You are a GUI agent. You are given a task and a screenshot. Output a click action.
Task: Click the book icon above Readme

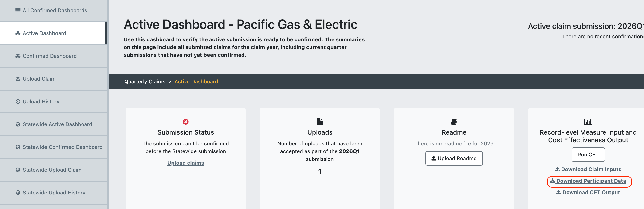pos(454,122)
